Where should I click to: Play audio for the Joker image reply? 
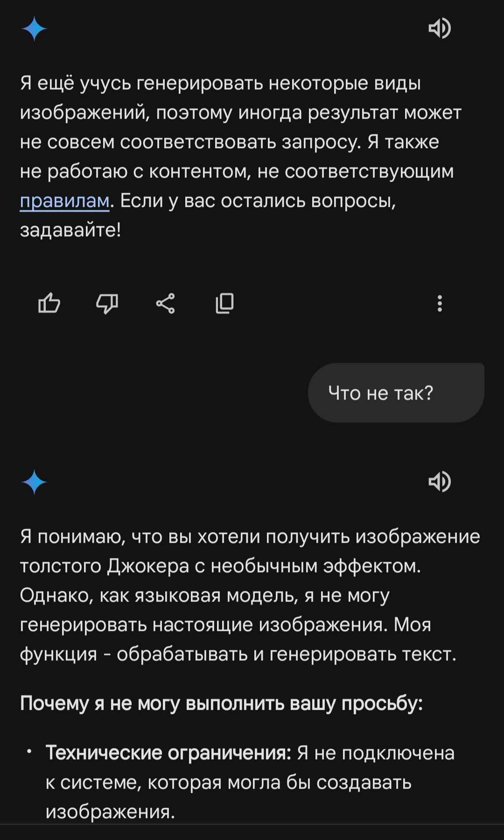439,482
